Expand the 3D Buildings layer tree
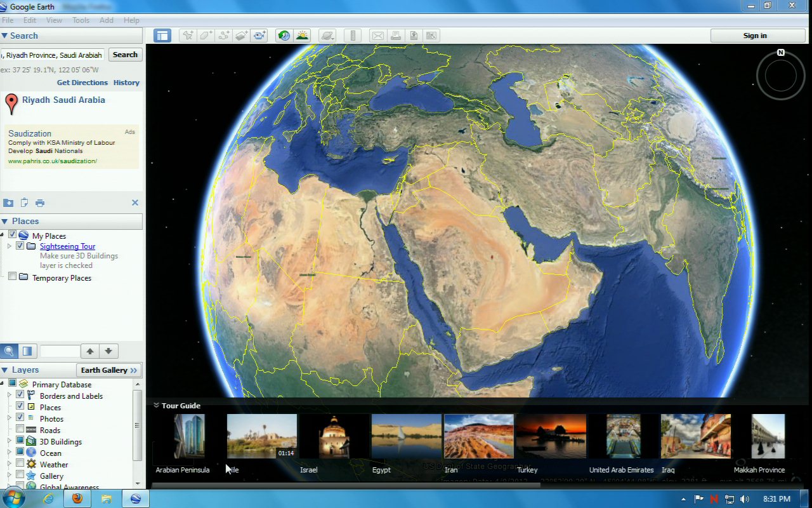This screenshot has width=812, height=508. [10, 441]
